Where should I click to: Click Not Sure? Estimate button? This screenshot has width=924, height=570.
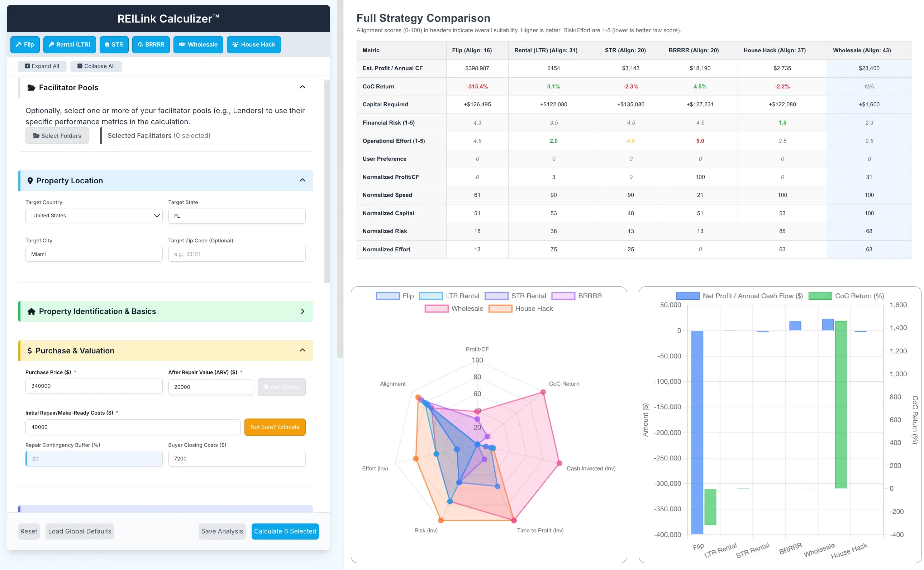point(275,427)
